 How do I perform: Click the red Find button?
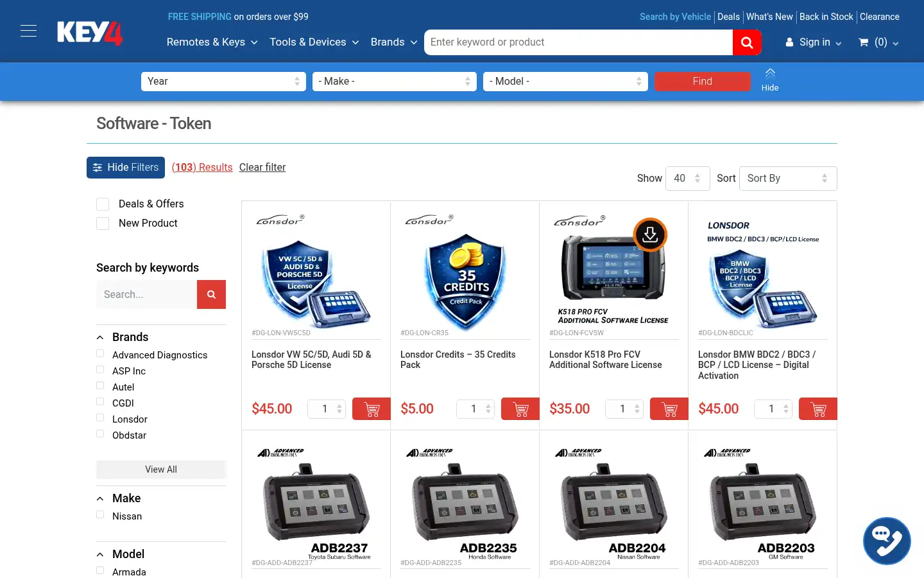[703, 82]
